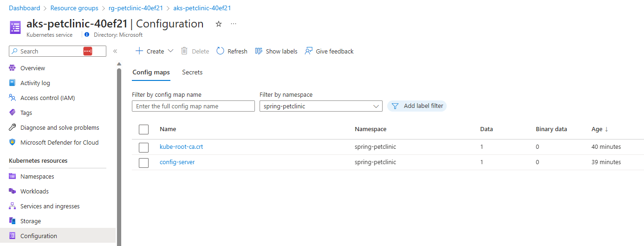Click the Tags sidebar icon
This screenshot has width=644, height=246.
[x=13, y=113]
